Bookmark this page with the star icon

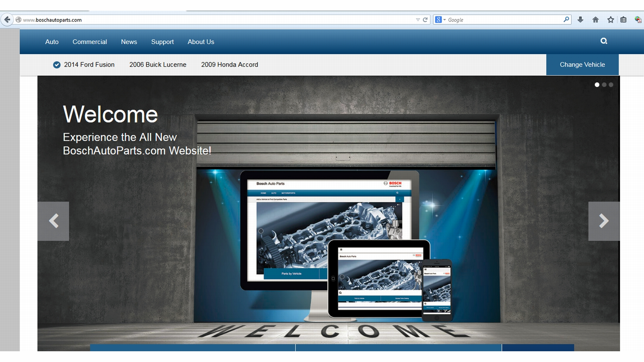609,20
